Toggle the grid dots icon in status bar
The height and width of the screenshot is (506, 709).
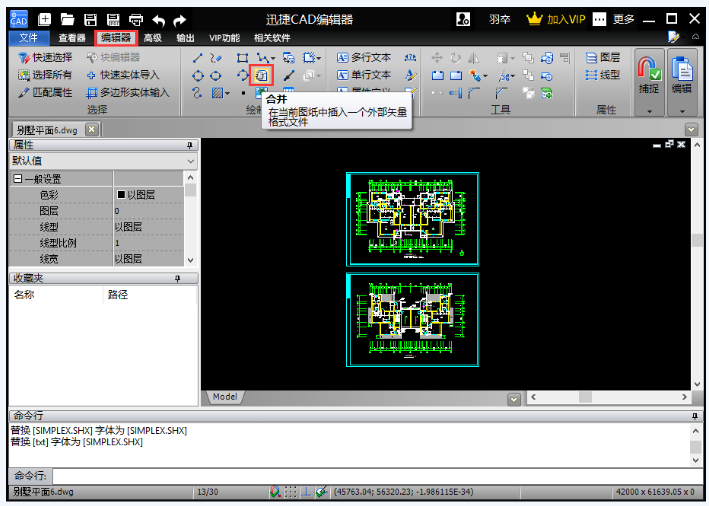click(x=290, y=492)
